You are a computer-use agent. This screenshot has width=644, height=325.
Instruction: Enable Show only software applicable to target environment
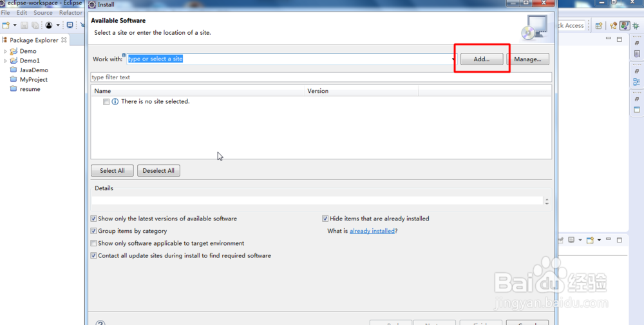click(x=93, y=244)
